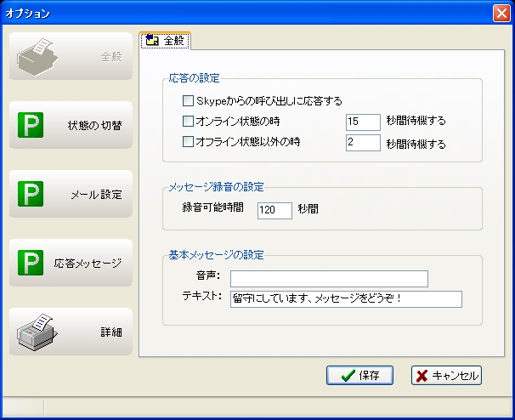Image resolution: width=515 pixels, height=420 pixels.
Task: Open the 応答メッセージ sidebar section
Action: tap(71, 263)
